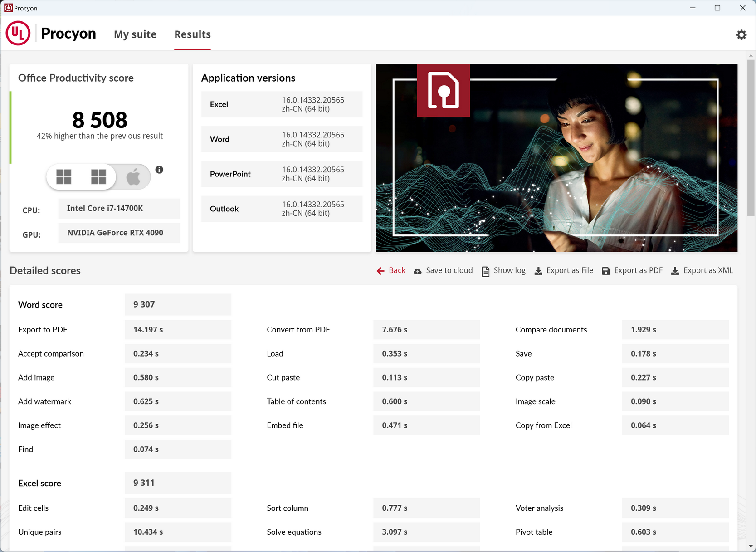Click the Compare documents value 1.929 s
This screenshot has height=552, width=756.
pyautogui.click(x=675, y=330)
